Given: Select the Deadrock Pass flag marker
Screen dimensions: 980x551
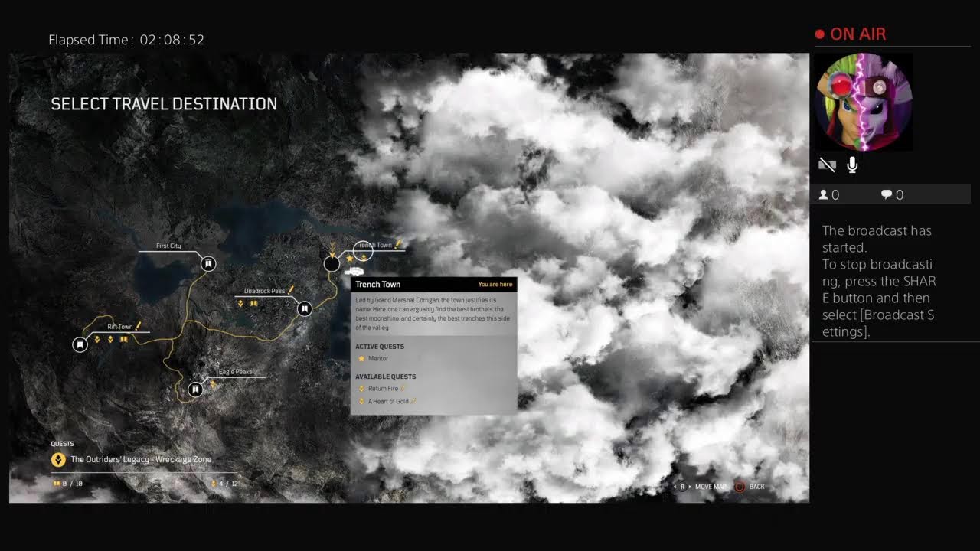Looking at the screenshot, I should tap(304, 308).
